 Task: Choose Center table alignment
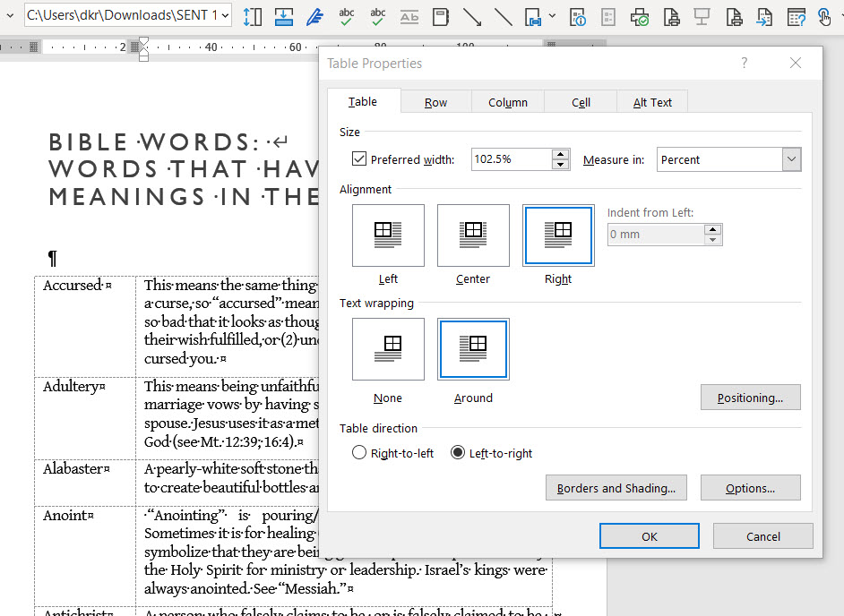pos(473,235)
